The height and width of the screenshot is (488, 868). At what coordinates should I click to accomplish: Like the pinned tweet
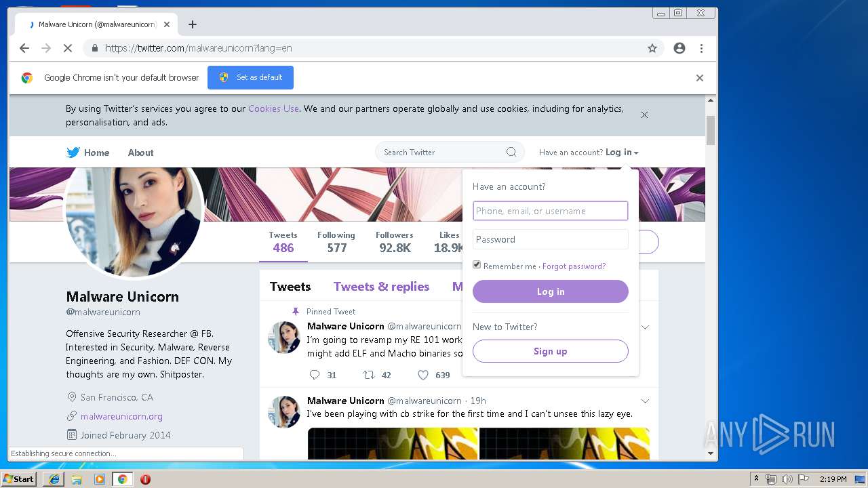coord(423,375)
